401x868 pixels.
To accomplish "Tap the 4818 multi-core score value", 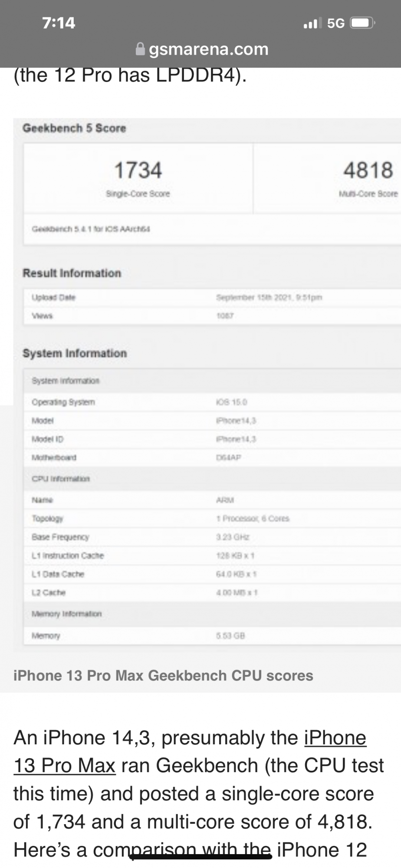I will pos(368,170).
